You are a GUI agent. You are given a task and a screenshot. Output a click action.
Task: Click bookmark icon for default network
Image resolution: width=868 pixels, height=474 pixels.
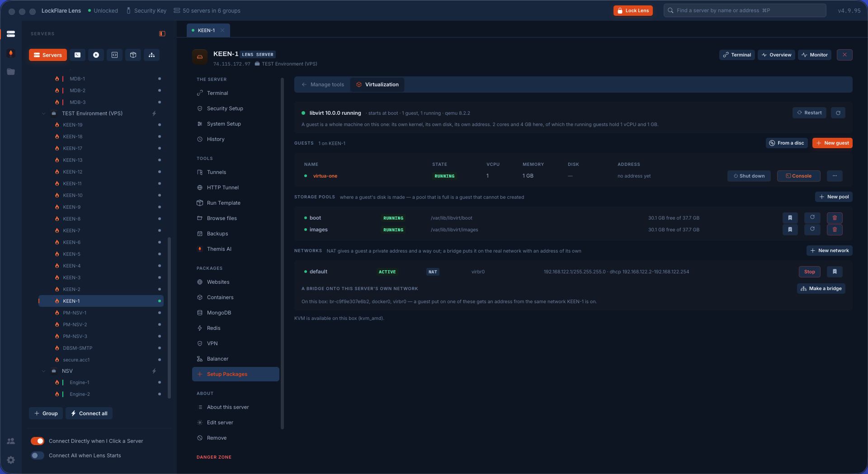835,272
